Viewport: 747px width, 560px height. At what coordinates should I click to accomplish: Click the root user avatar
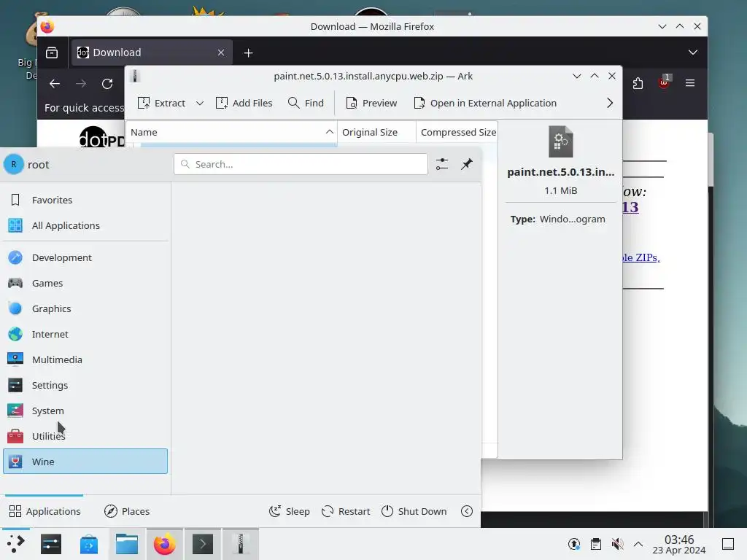(14, 164)
